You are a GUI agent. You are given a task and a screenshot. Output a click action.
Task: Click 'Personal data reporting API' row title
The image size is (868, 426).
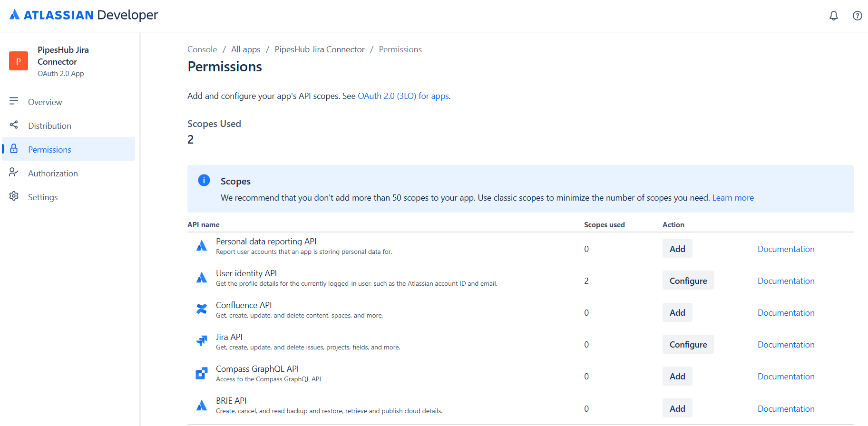[x=266, y=242]
